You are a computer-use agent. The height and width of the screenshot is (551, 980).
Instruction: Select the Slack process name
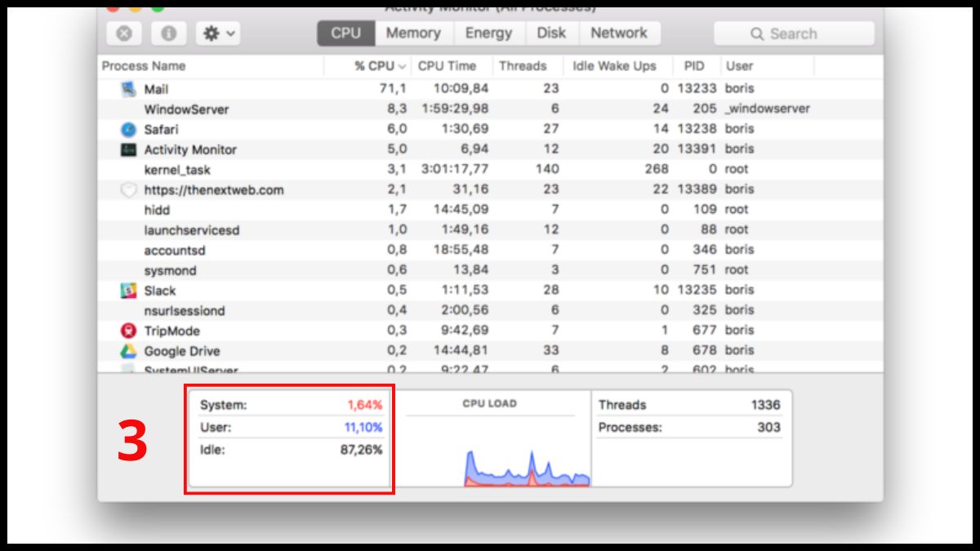click(160, 291)
